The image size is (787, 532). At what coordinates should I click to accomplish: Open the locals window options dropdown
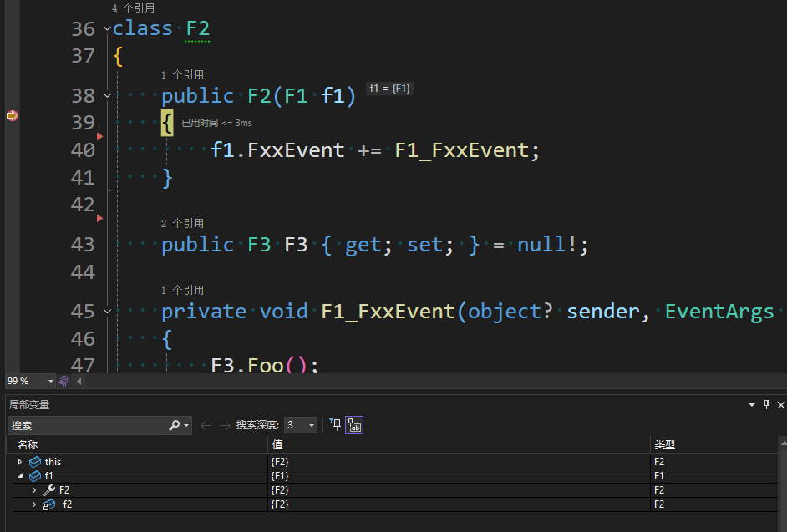pos(751,404)
